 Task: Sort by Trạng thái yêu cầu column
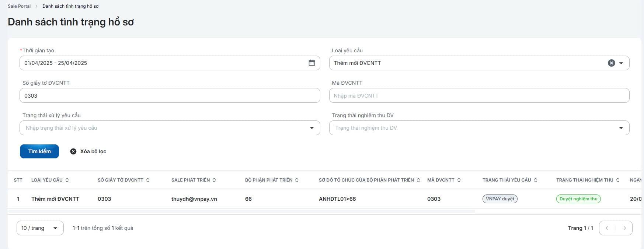536,180
